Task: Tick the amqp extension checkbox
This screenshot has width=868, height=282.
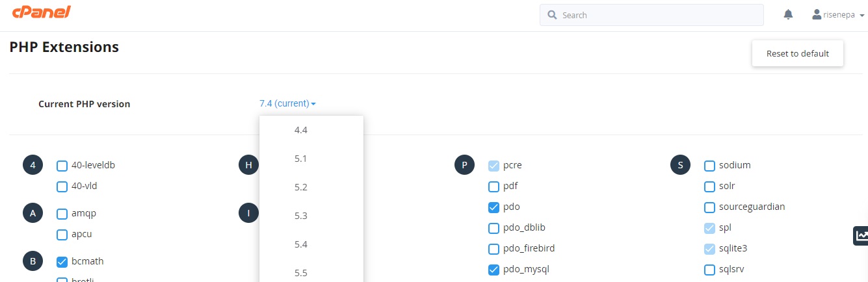Action: pyautogui.click(x=62, y=214)
